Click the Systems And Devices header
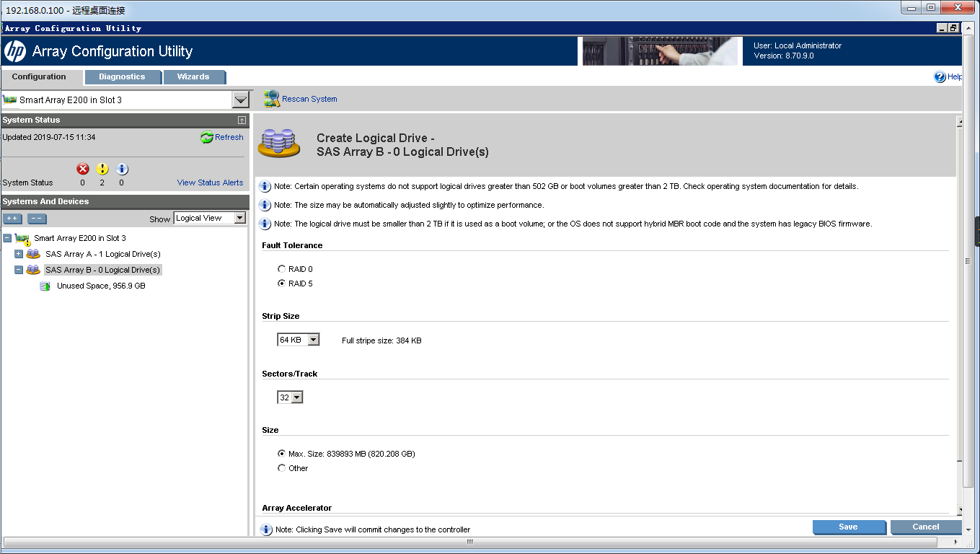 125,201
